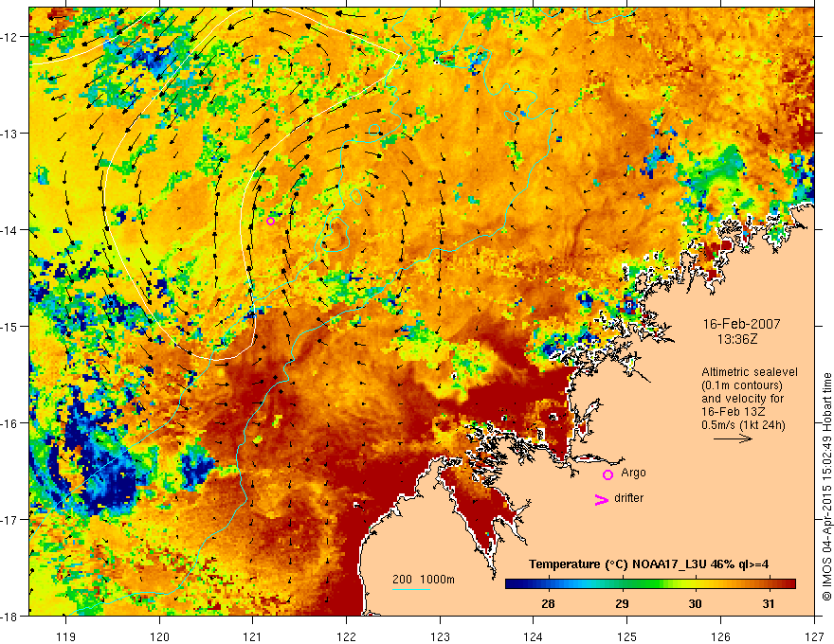
Task: Click latitude axis label -15
Action: (x=10, y=326)
